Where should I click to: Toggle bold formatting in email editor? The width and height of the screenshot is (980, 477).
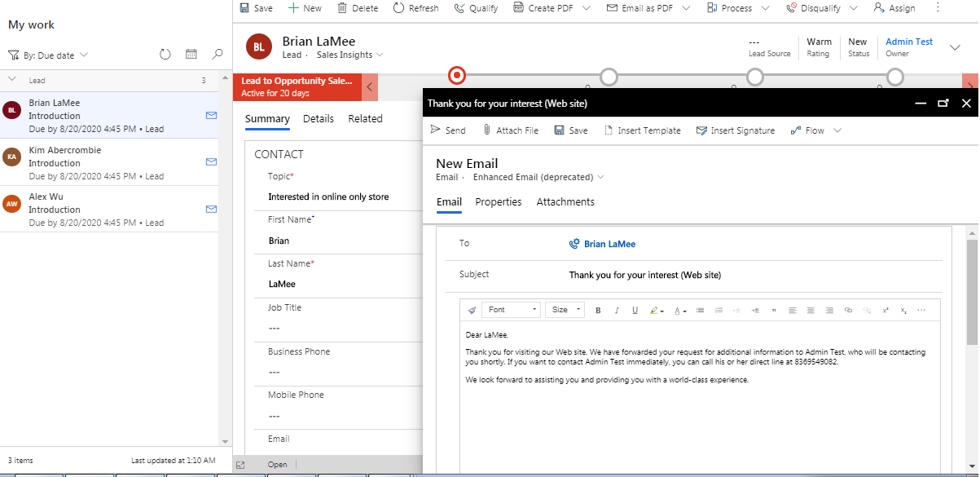click(x=598, y=310)
